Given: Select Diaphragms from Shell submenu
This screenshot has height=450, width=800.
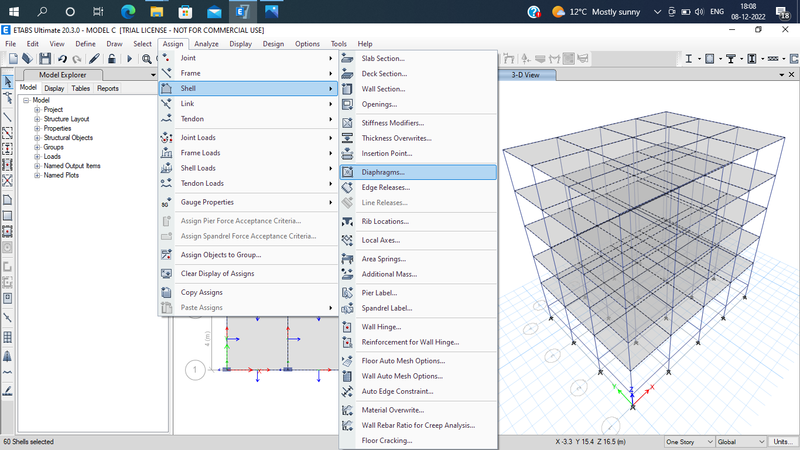Looking at the screenshot, I should (x=418, y=172).
